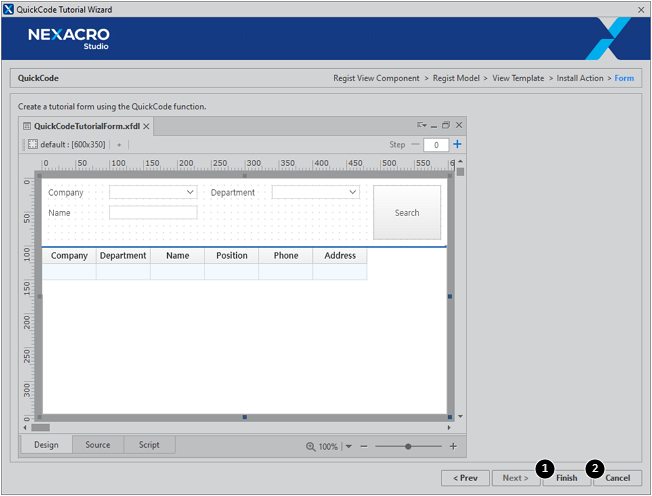Screen dimensions: 652x496
Task: Expand the Department combo box
Action: click(353, 192)
